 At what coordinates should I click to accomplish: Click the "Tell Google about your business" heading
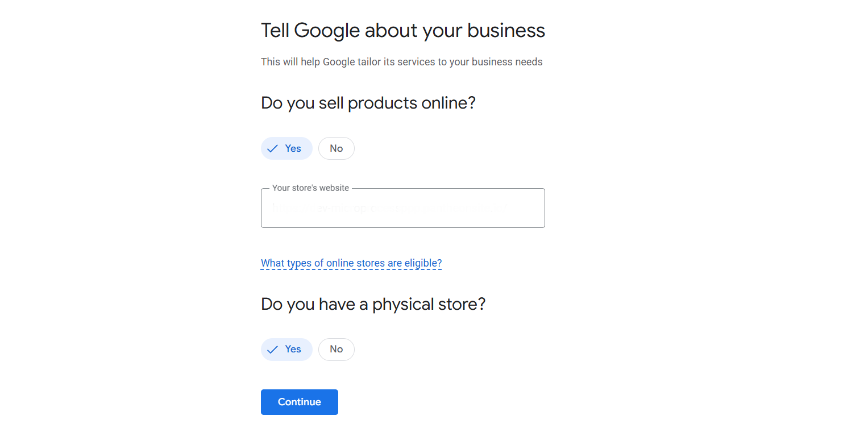402,30
